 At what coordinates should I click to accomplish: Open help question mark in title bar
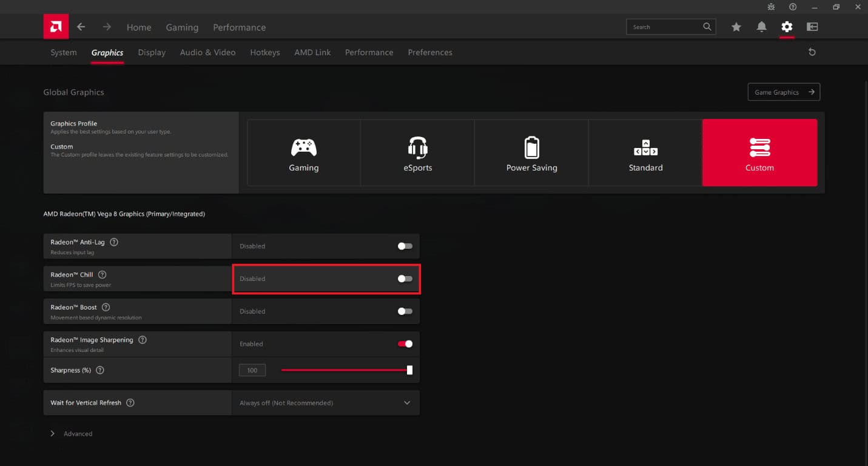coord(793,7)
